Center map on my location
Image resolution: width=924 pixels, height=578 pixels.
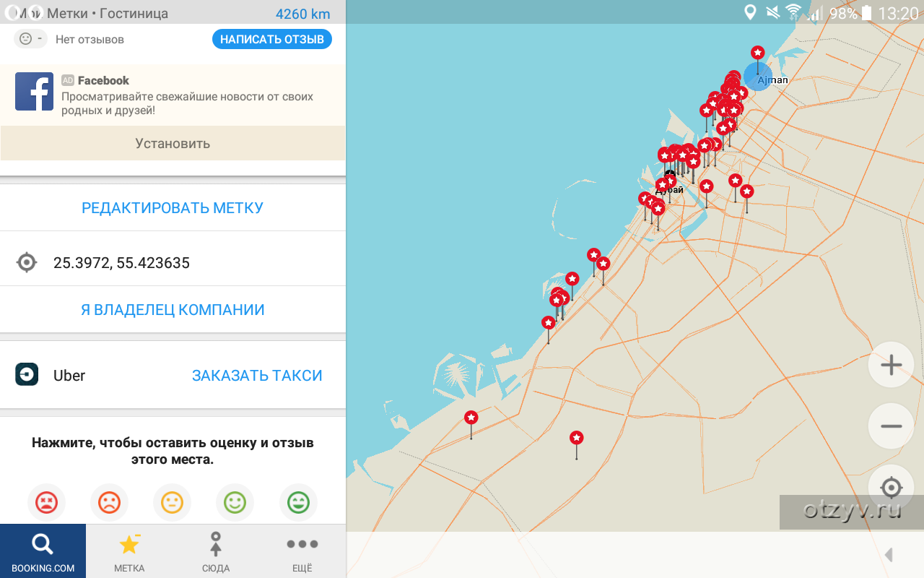tap(891, 488)
